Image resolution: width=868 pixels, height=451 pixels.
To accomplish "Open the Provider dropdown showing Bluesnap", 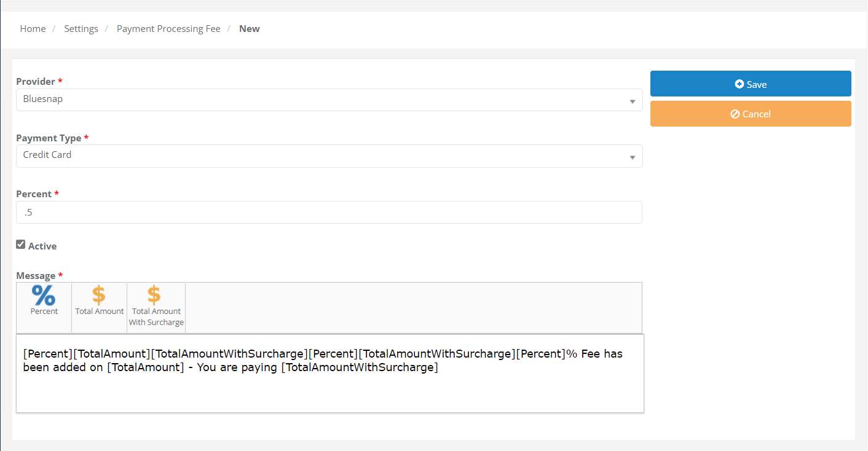I will pyautogui.click(x=329, y=100).
